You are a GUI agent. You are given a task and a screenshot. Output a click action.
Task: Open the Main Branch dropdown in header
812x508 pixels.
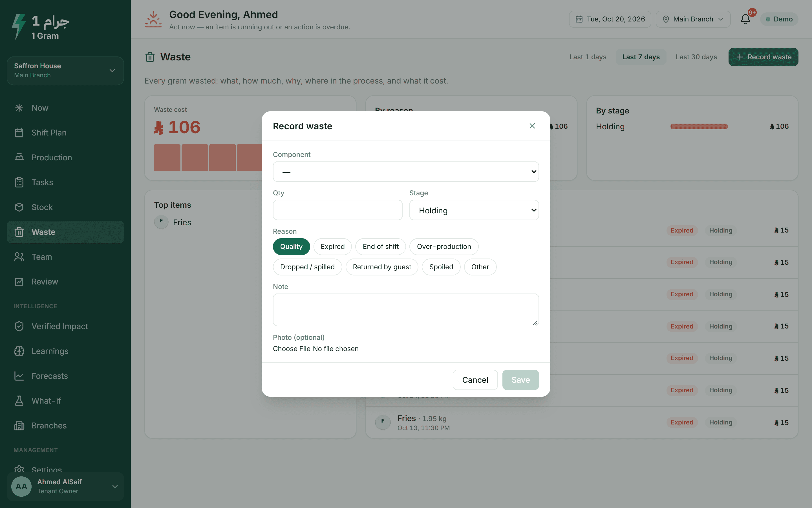tap(693, 19)
